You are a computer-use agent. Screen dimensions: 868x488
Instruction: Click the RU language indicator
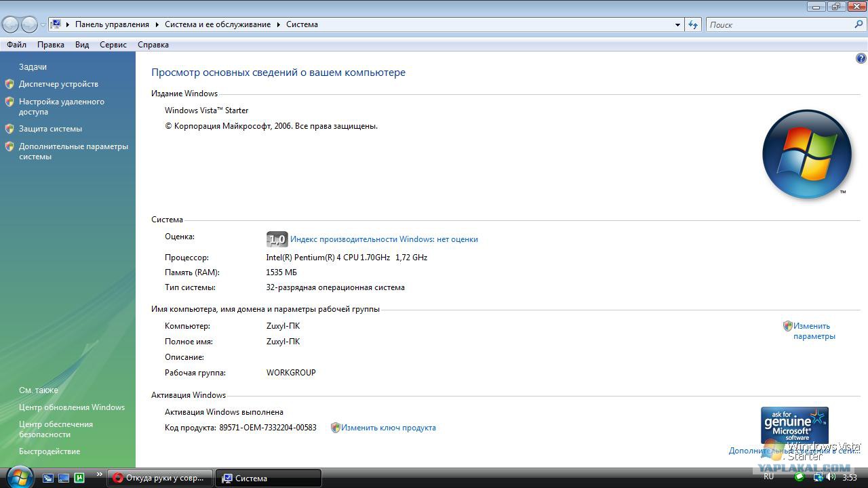768,476
